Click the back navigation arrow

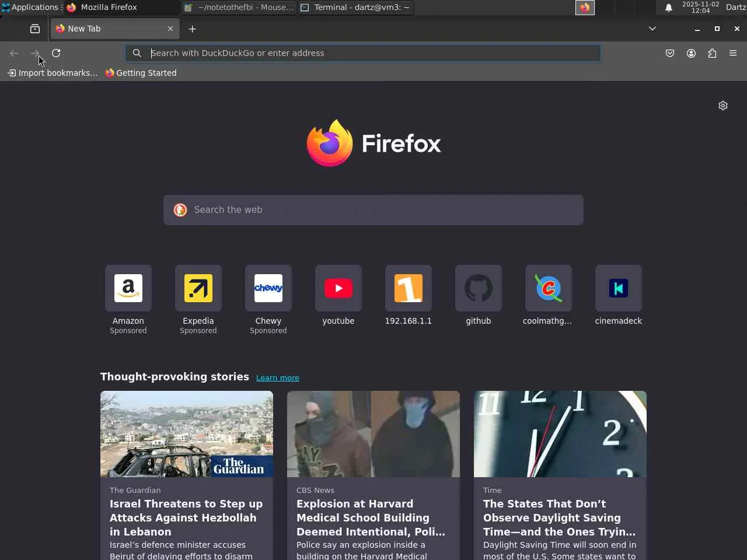tap(14, 53)
